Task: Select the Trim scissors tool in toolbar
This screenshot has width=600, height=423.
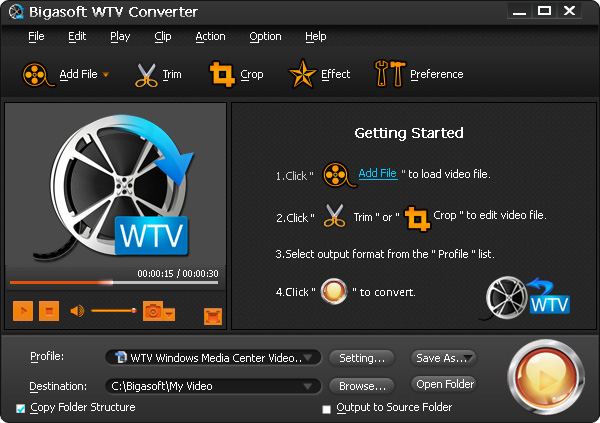Action: 146,75
